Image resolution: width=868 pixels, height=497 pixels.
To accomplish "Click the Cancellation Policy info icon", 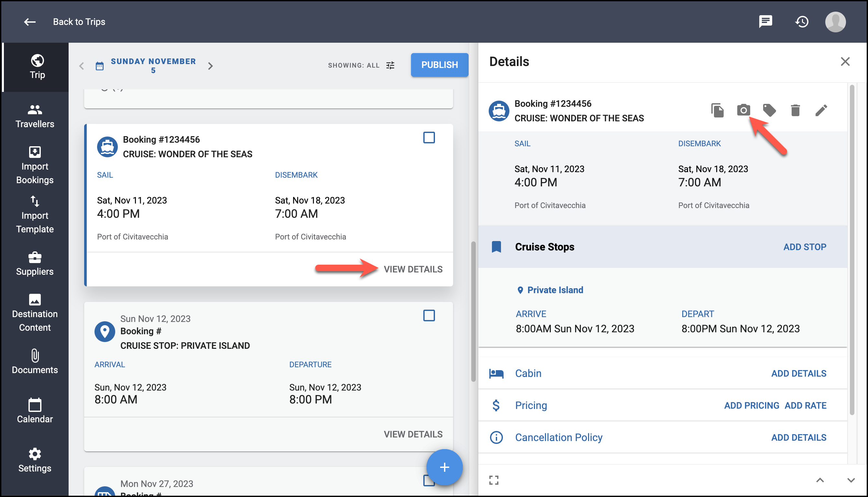I will point(496,437).
